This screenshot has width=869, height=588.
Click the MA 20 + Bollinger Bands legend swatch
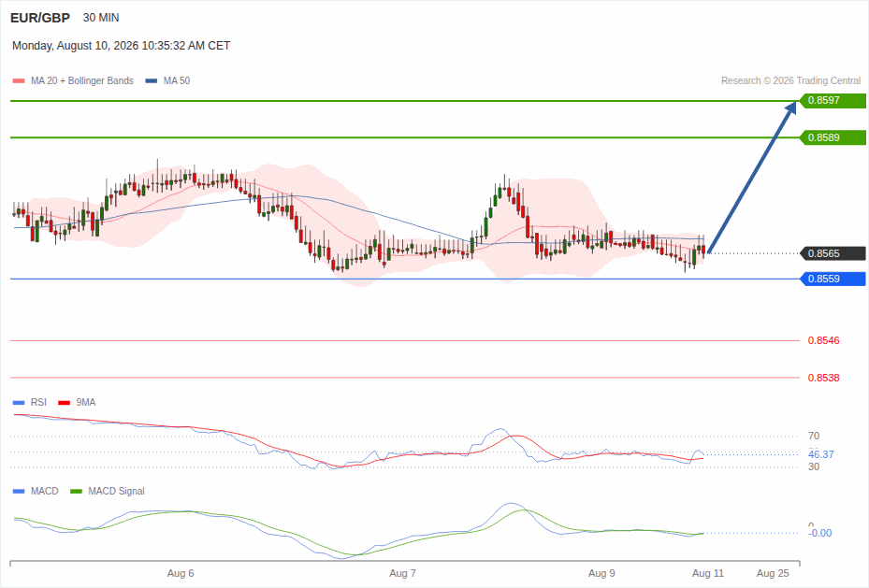(x=19, y=80)
